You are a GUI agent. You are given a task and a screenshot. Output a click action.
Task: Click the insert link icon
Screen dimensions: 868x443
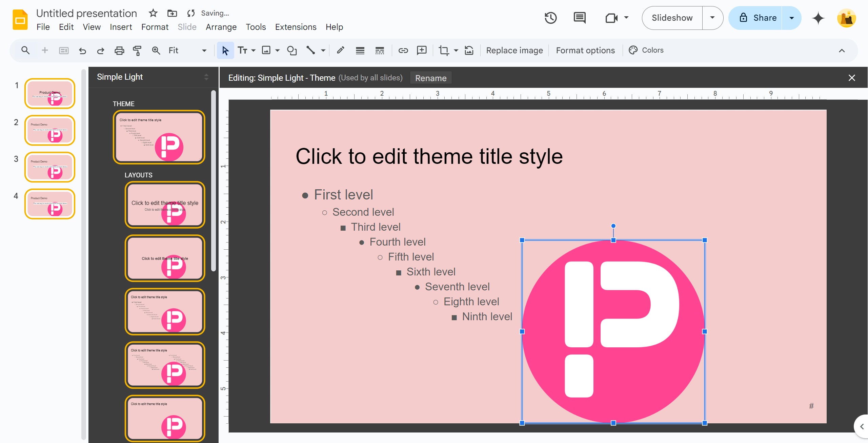pos(403,51)
